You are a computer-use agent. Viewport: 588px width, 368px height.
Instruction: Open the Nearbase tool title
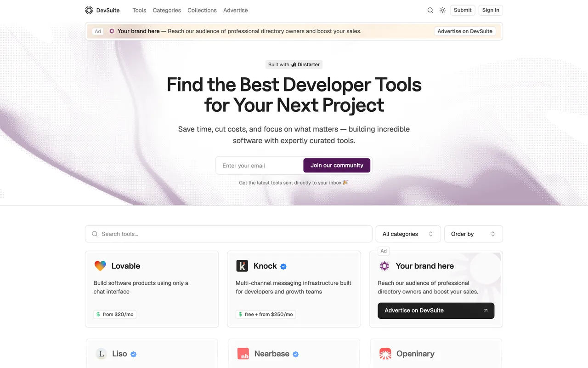pyautogui.click(x=272, y=354)
